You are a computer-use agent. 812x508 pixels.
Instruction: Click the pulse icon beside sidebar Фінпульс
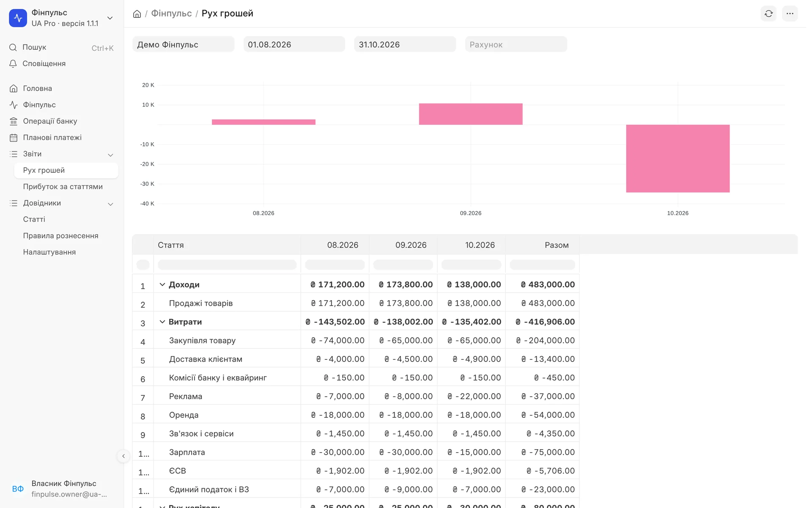coord(14,105)
